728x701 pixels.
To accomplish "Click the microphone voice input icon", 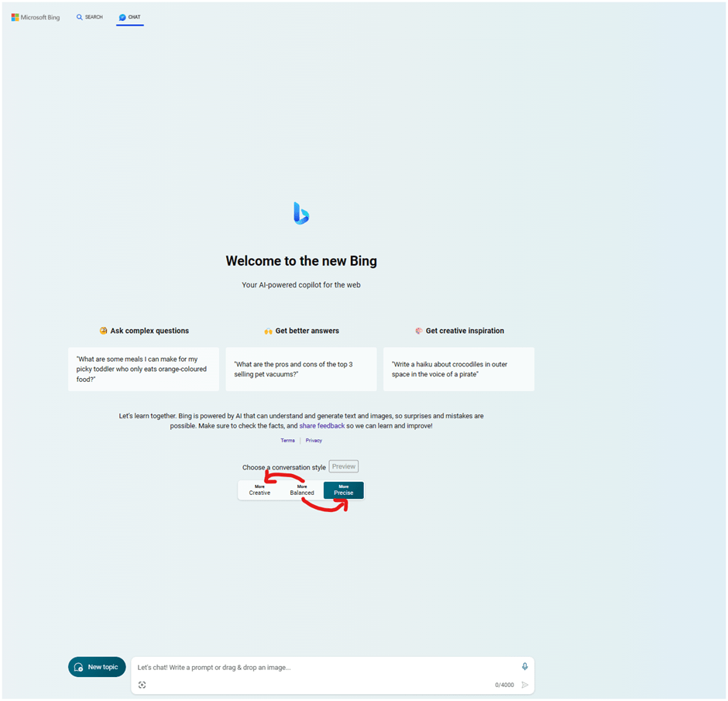I will coord(524,666).
